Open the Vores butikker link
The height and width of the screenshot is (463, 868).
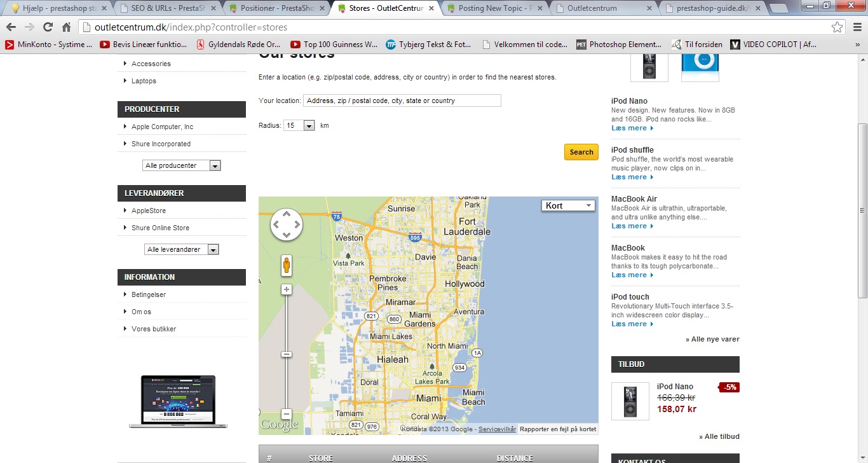(154, 329)
